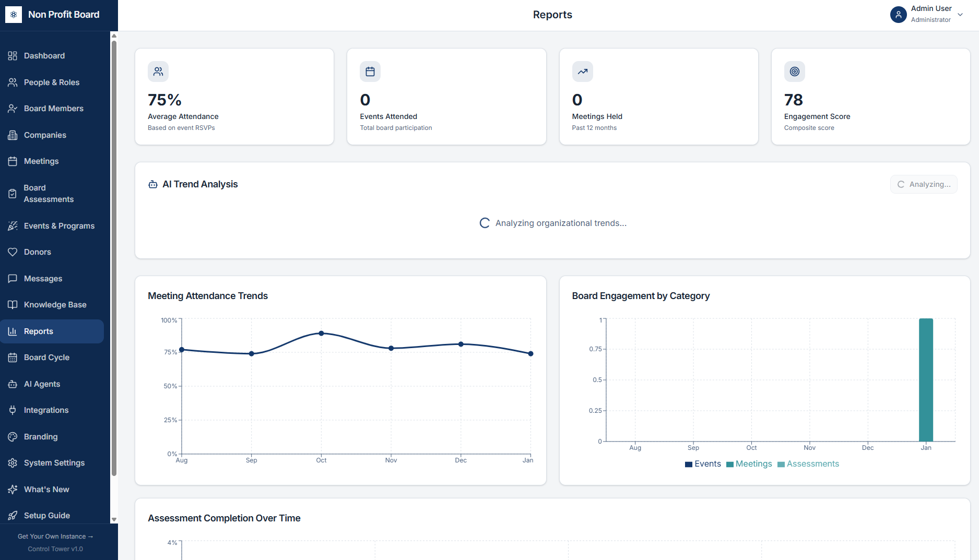979x560 pixels.
Task: Click the sidebar scroll up arrow
Action: 114,35
